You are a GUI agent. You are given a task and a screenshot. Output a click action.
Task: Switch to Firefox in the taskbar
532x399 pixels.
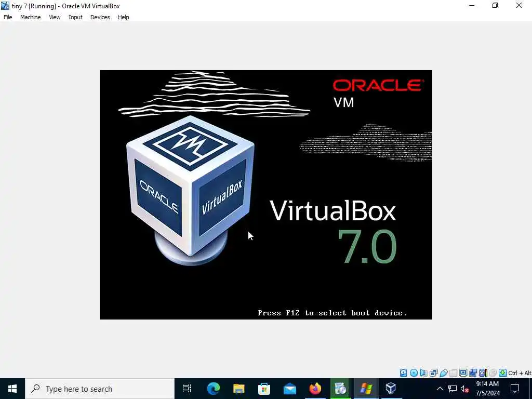pyautogui.click(x=315, y=389)
